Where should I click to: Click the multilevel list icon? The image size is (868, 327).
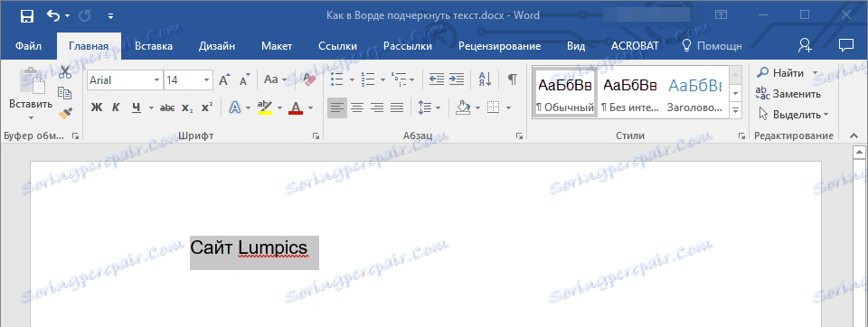(x=398, y=79)
